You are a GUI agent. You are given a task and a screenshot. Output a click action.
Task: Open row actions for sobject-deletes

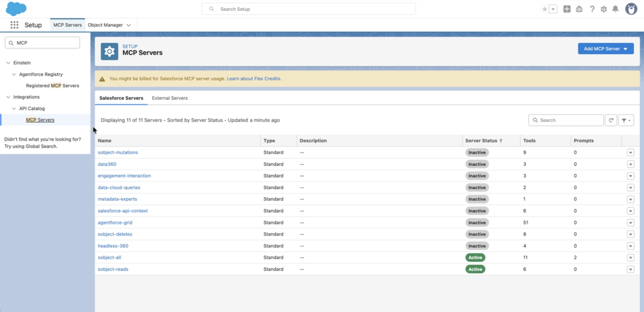pyautogui.click(x=630, y=234)
